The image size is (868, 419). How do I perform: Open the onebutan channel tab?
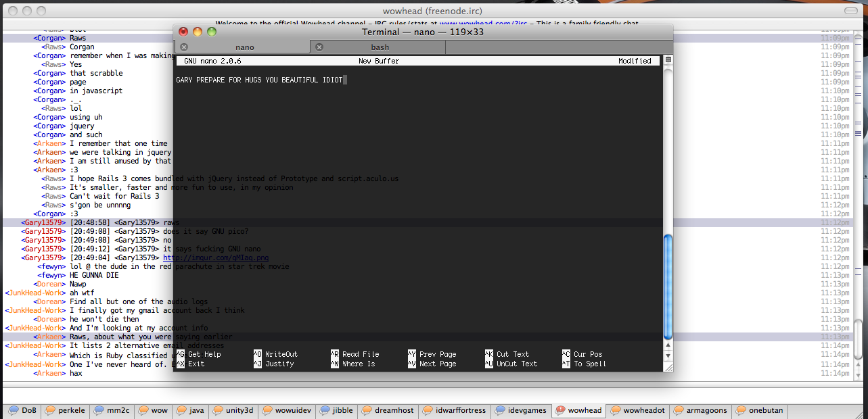759,410
